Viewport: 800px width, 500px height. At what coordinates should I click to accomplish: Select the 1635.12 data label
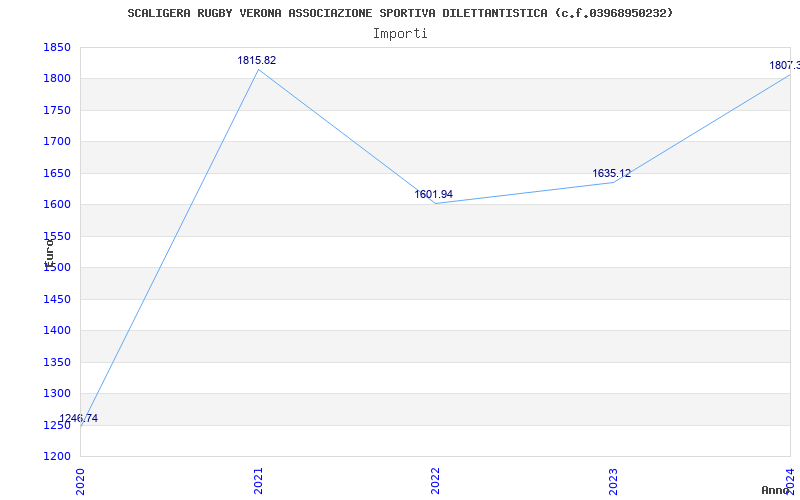(x=611, y=173)
